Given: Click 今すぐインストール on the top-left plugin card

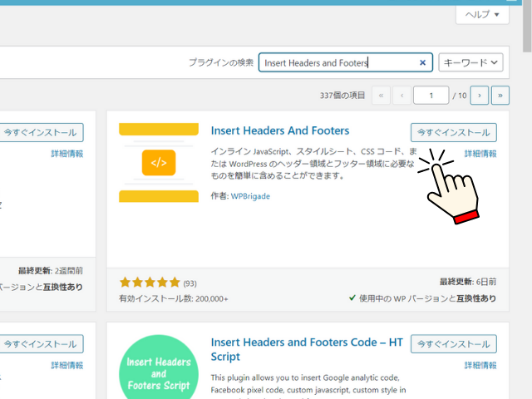Looking at the screenshot, I should coord(40,132).
